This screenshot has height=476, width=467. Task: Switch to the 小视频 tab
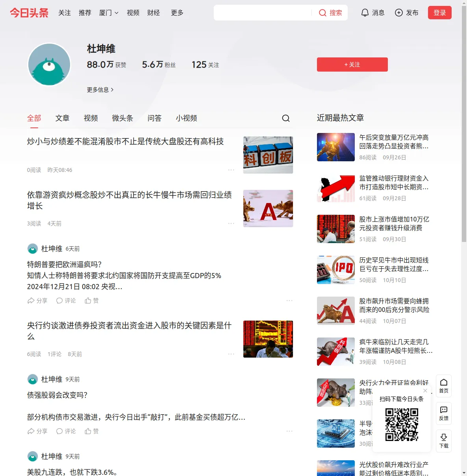[186, 118]
